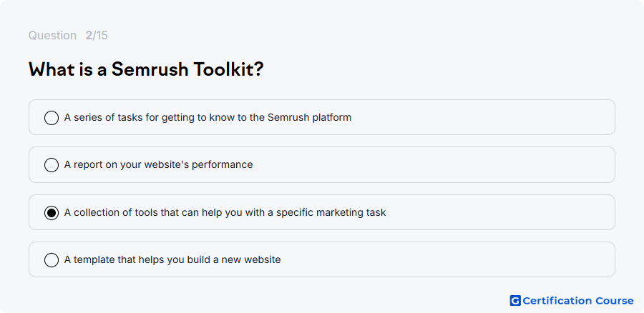The image size is (644, 313).
Task: Click the blue G logo icon
Action: [515, 301]
